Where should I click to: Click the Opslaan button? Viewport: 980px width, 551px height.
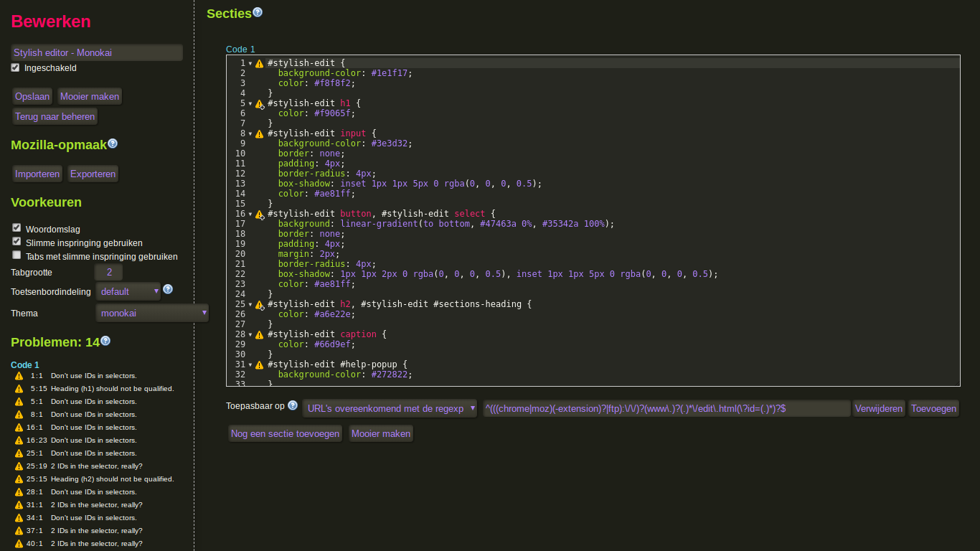pos(32,96)
